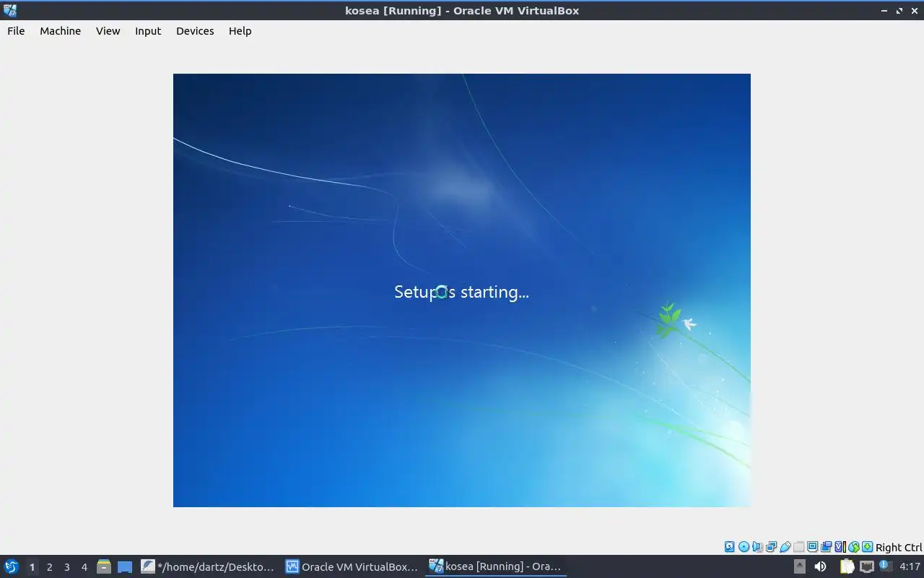Open the Lubuntu start menu
This screenshot has height=578, width=924.
tap(11, 566)
